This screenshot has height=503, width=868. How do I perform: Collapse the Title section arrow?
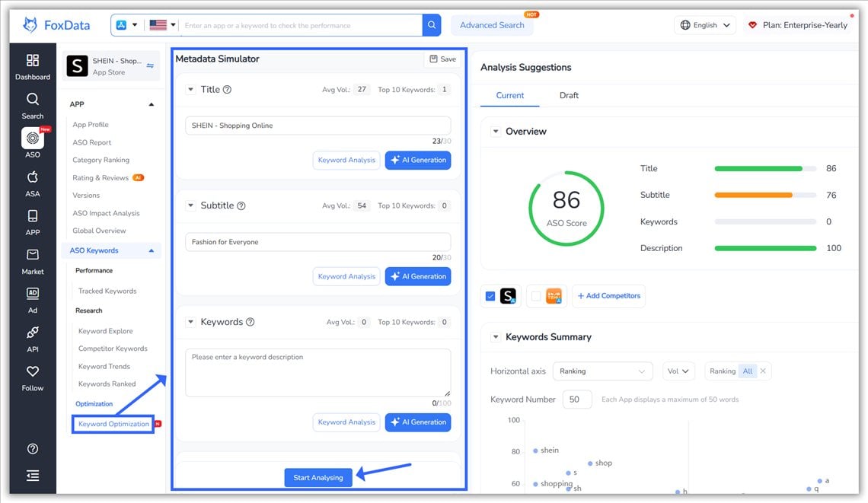pos(191,90)
